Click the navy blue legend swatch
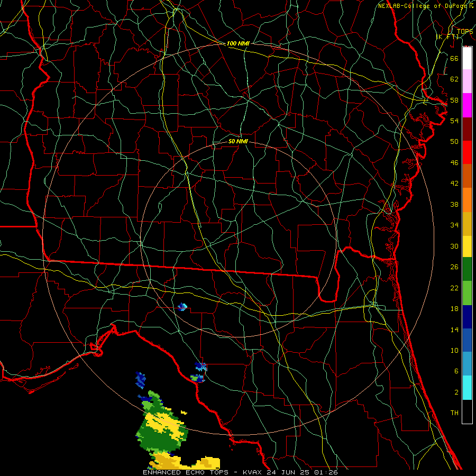Screen dimensions: 476x476 point(467,317)
